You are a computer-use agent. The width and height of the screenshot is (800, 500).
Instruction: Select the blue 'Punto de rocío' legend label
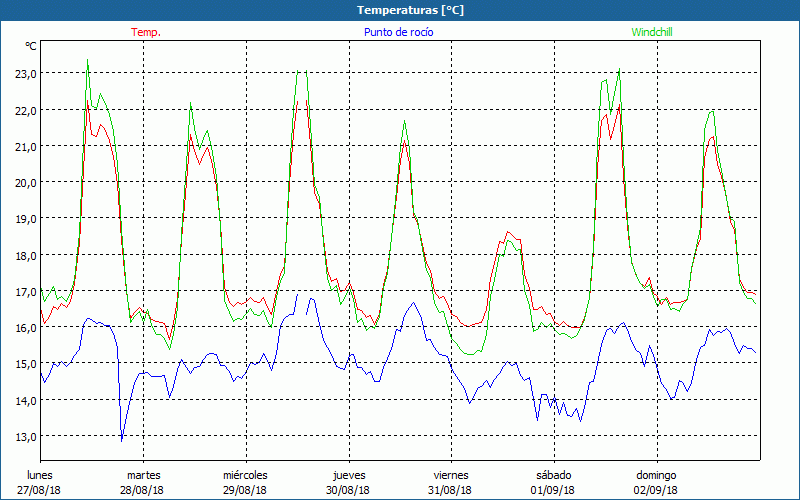pyautogui.click(x=398, y=32)
